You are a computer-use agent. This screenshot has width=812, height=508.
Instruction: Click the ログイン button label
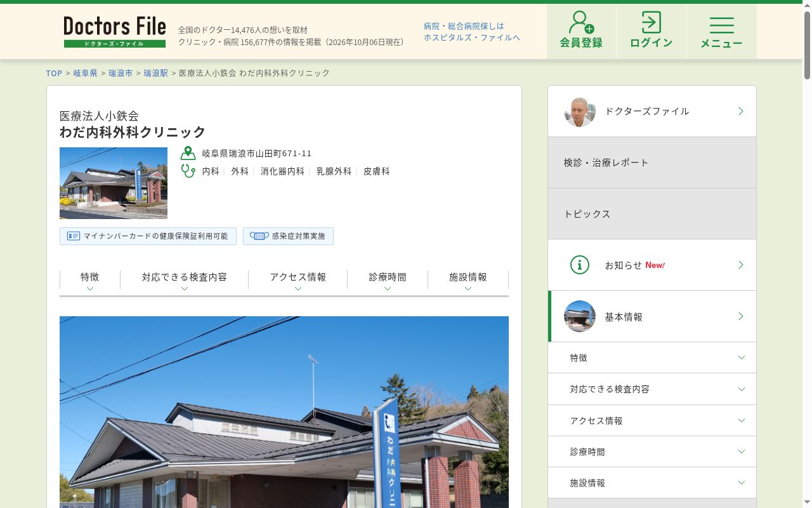[651, 43]
